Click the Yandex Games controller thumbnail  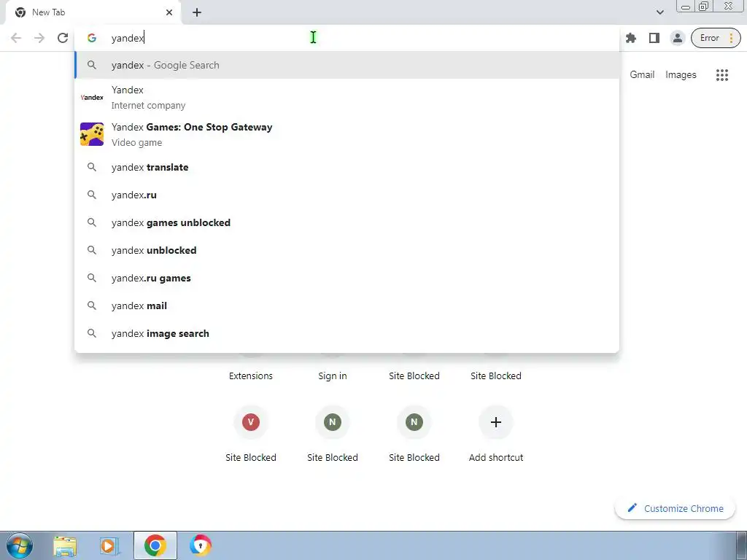click(92, 134)
